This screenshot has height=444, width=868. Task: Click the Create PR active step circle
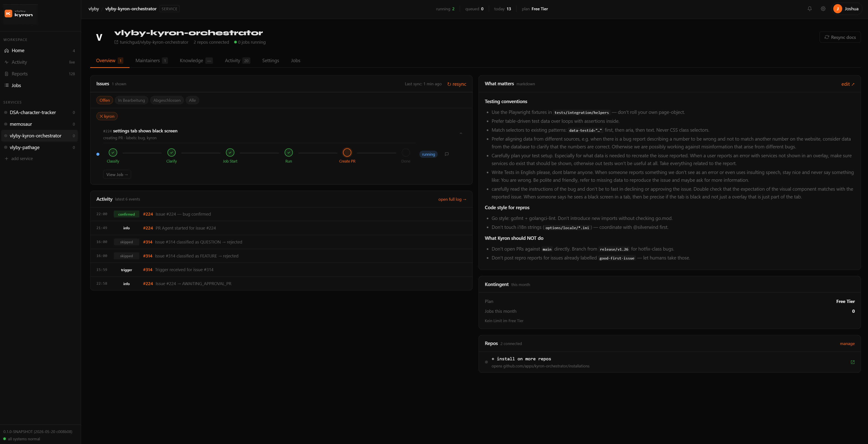tap(347, 152)
